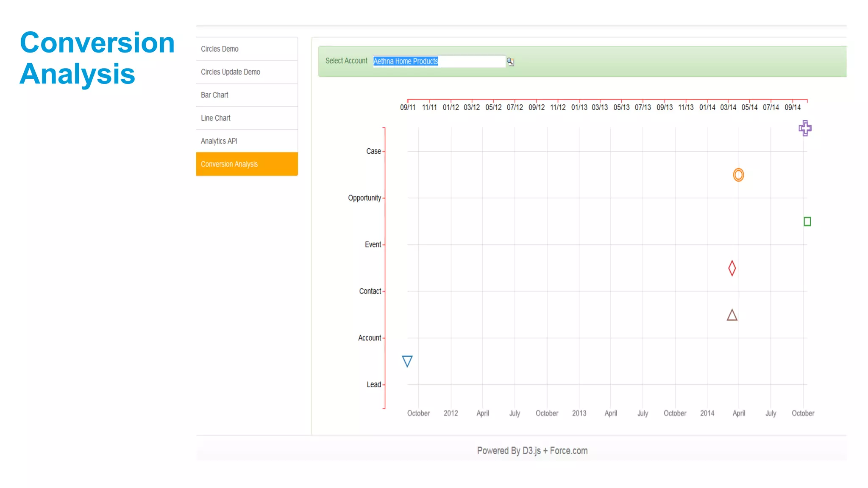
Task: Click the 09/11 top timeline tick
Action: coord(408,108)
